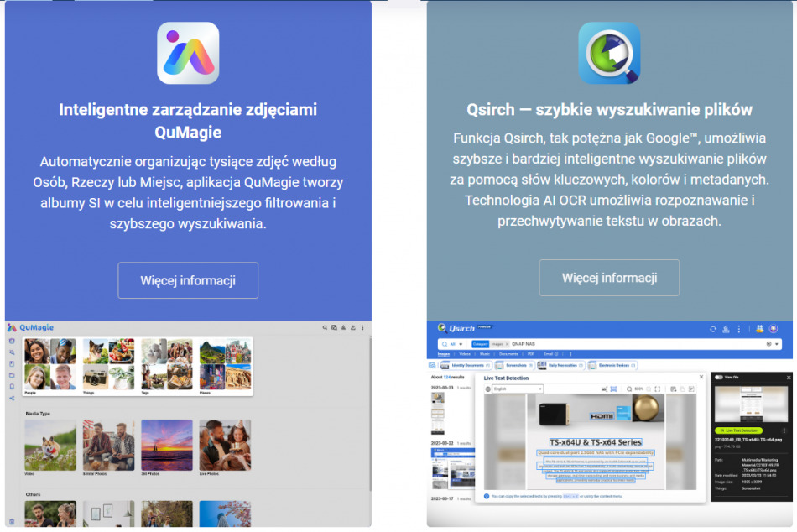Click the search icon in QuMagie toolbar
The height and width of the screenshot is (532, 797).
point(325,327)
